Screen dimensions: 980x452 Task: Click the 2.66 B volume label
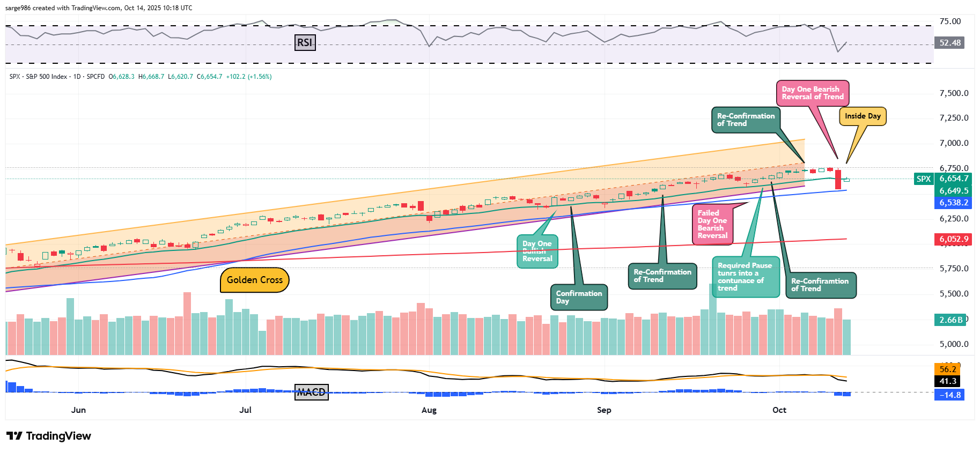[x=950, y=320]
